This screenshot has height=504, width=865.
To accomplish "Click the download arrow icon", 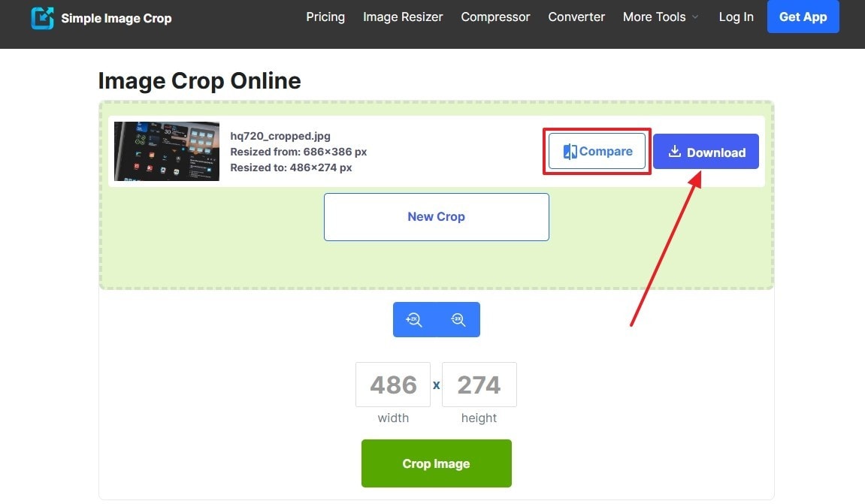I will [675, 152].
